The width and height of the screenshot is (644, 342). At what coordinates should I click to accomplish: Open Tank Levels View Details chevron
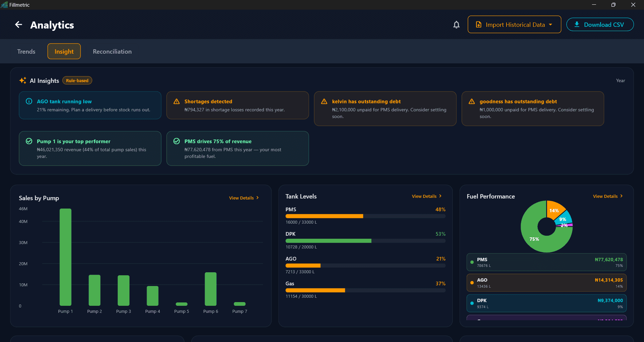440,196
